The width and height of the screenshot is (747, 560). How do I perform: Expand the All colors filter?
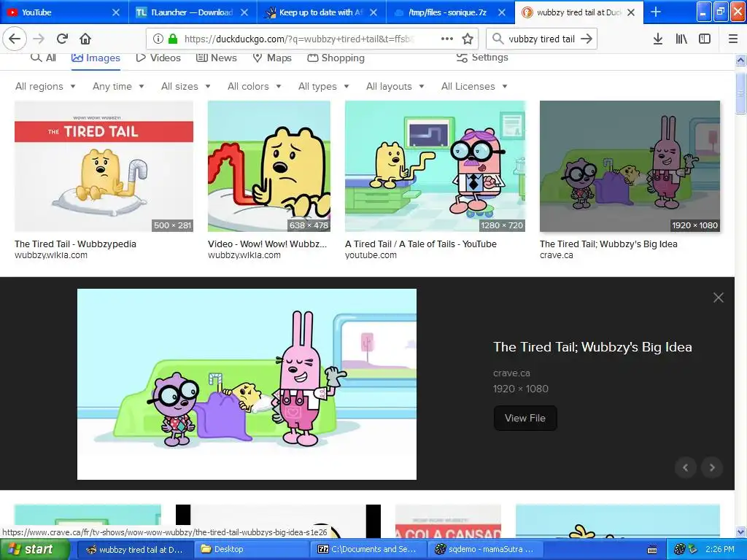255,86
